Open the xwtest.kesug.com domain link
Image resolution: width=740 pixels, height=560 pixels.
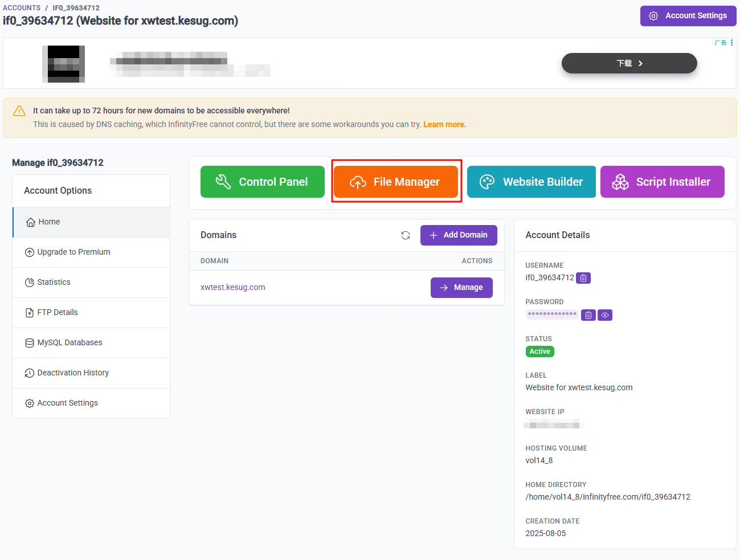pos(233,287)
